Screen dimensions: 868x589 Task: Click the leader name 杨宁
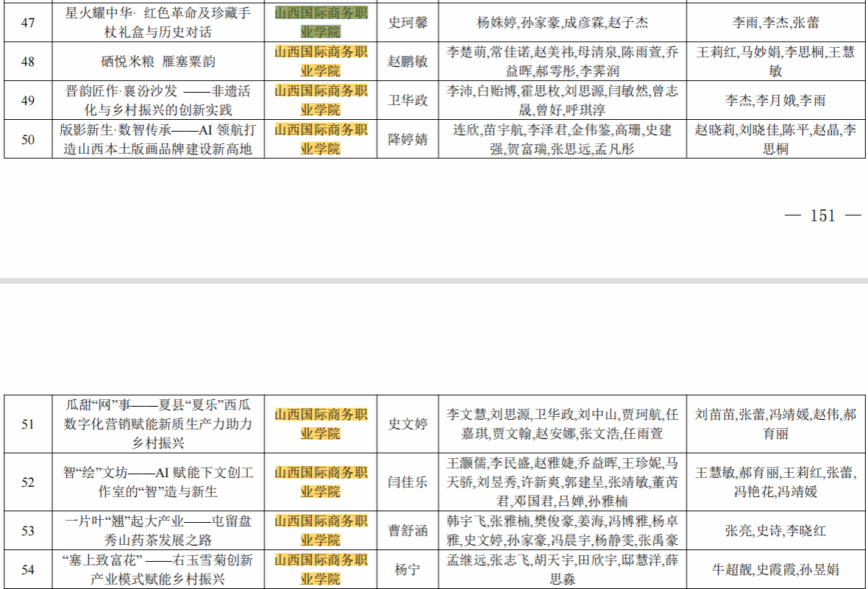pyautogui.click(x=408, y=570)
